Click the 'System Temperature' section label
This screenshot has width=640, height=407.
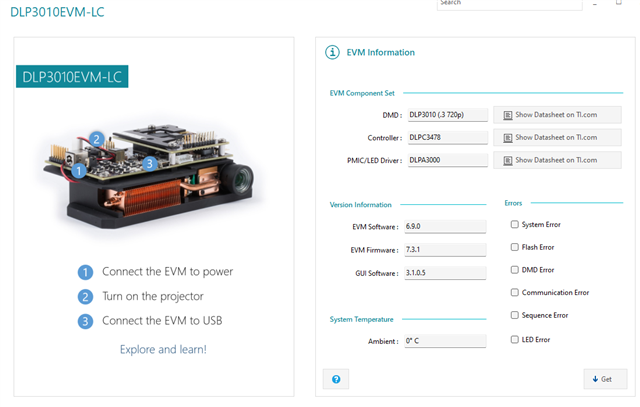click(x=361, y=319)
